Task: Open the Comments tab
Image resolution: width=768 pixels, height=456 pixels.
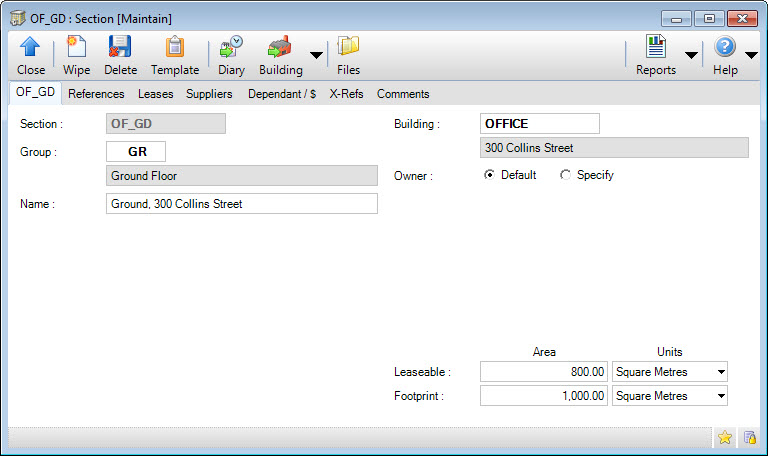Action: (403, 94)
